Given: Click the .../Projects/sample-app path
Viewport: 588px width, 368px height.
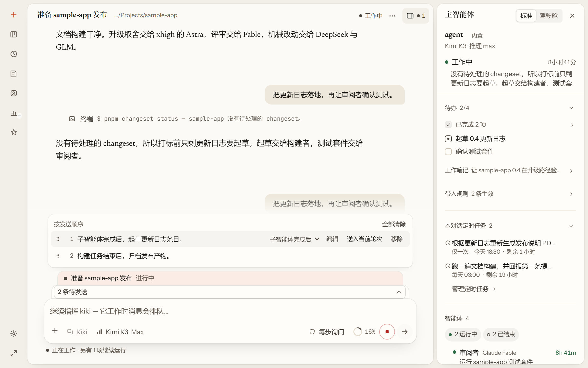Looking at the screenshot, I should click(x=146, y=15).
